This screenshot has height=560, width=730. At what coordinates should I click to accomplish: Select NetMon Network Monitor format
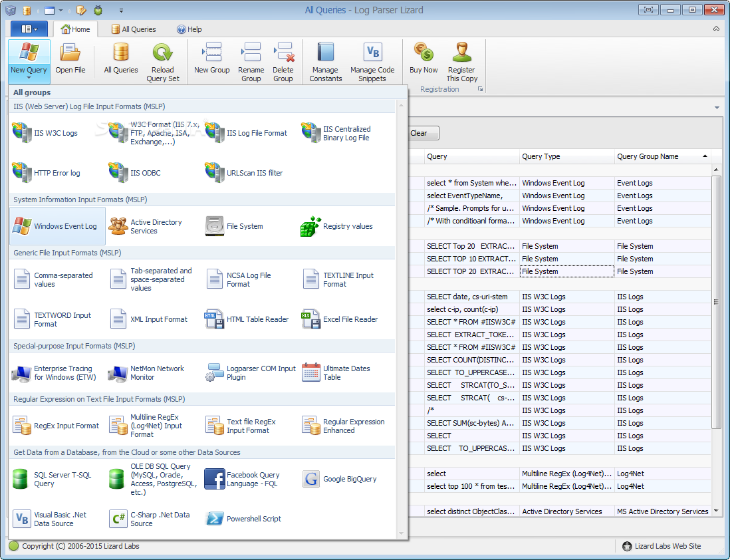(x=154, y=372)
